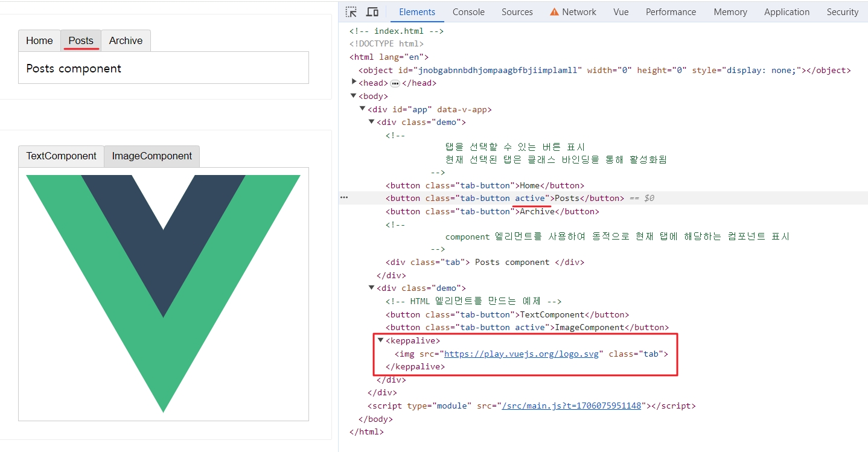Viewport: 868px width, 452px height.
Task: Click the Vue logo image
Action: (x=164, y=294)
